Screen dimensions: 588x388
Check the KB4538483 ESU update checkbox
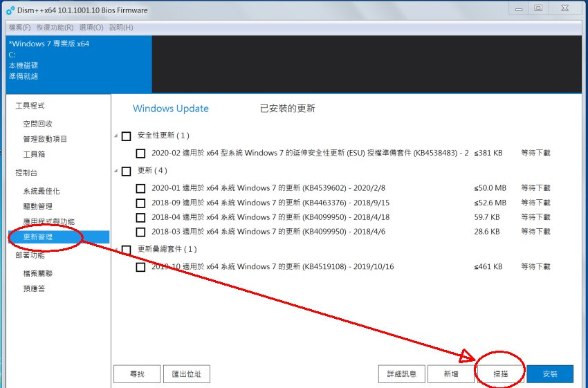pyautogui.click(x=140, y=154)
